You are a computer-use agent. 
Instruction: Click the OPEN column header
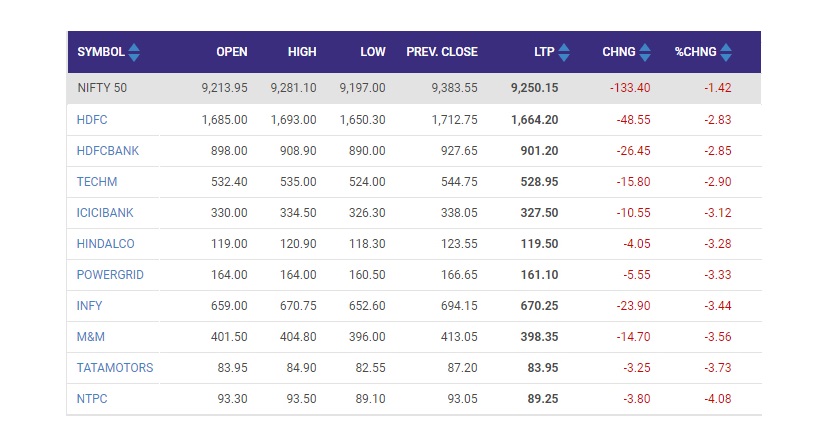pyautogui.click(x=232, y=52)
